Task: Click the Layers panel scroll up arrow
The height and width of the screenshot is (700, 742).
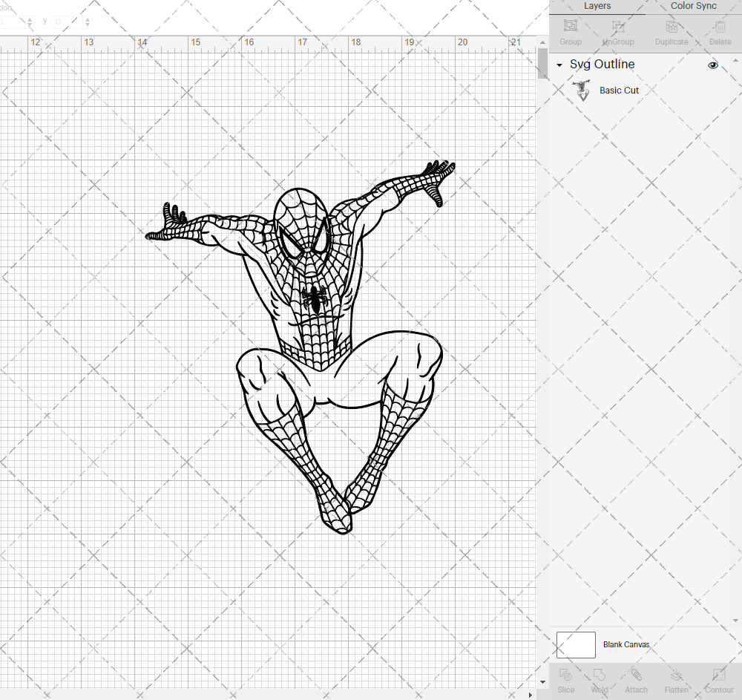Action: tap(735, 61)
